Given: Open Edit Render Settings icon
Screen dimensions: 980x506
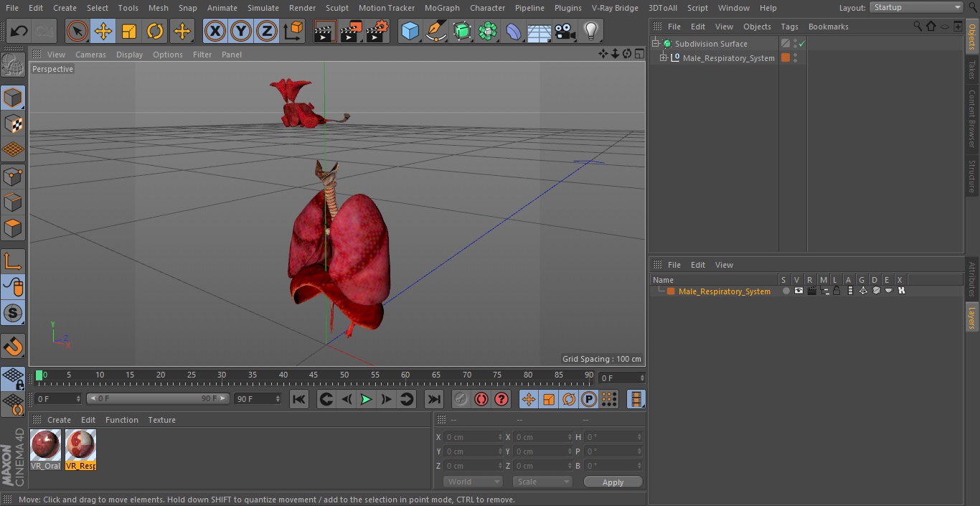Looking at the screenshot, I should point(377,31).
